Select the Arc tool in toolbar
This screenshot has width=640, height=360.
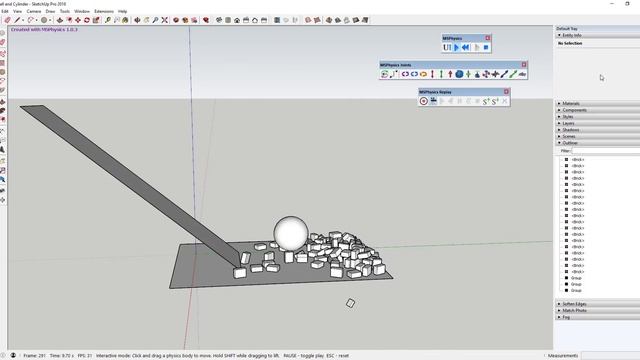[30, 20]
